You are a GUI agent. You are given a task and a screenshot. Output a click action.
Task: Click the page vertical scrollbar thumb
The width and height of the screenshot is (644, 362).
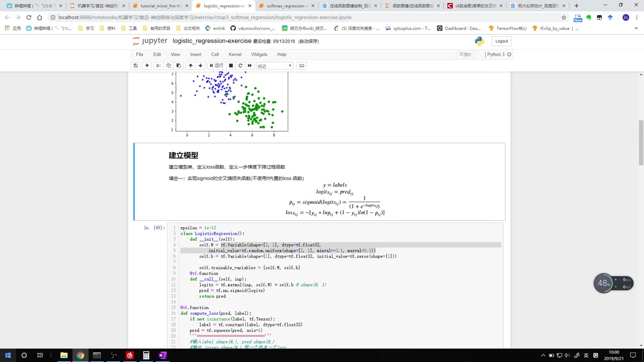click(641, 142)
